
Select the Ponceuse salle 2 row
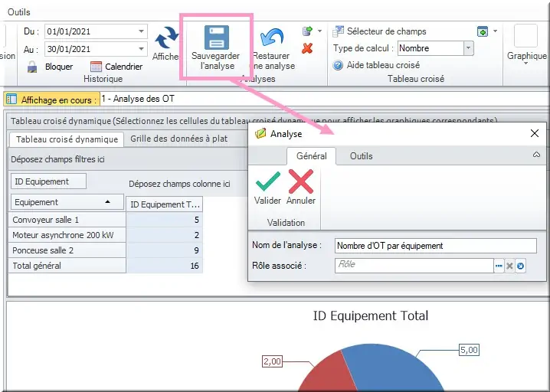click(67, 250)
